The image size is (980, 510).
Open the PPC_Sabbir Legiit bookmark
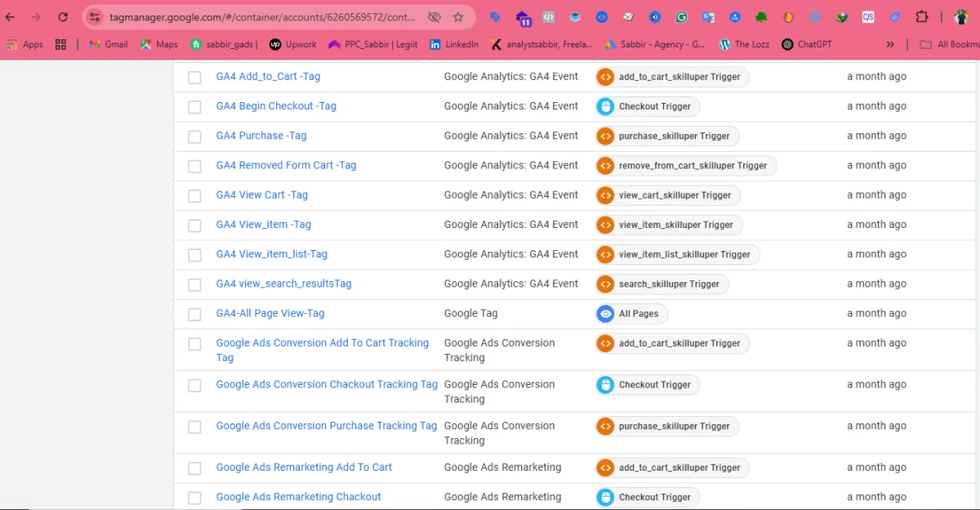click(372, 44)
